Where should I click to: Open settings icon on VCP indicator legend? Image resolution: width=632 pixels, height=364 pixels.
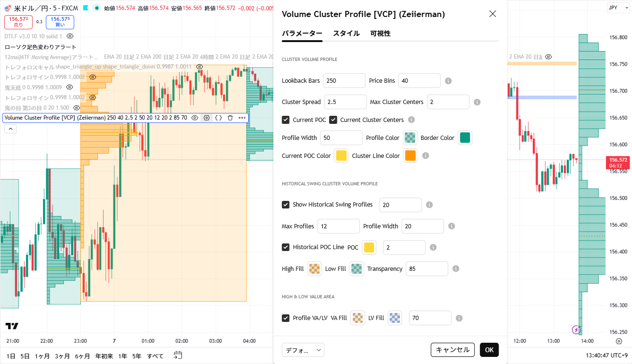(207, 118)
